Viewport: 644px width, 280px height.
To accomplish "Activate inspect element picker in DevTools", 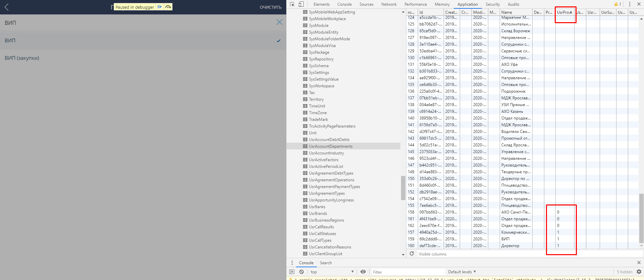I will (x=292, y=4).
